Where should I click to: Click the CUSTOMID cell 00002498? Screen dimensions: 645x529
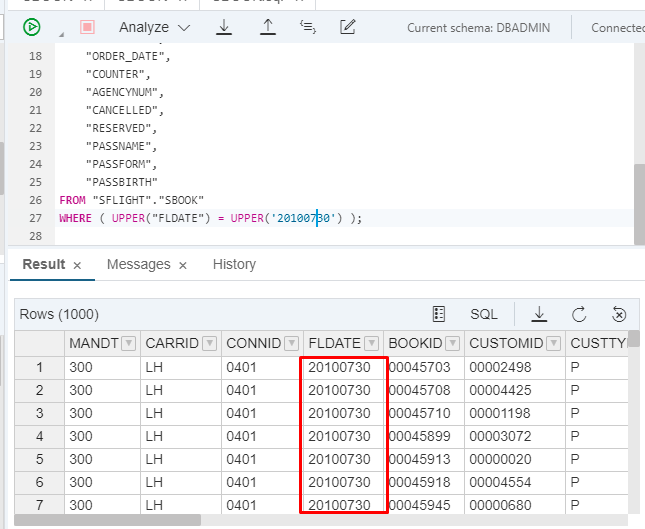pyautogui.click(x=515, y=367)
